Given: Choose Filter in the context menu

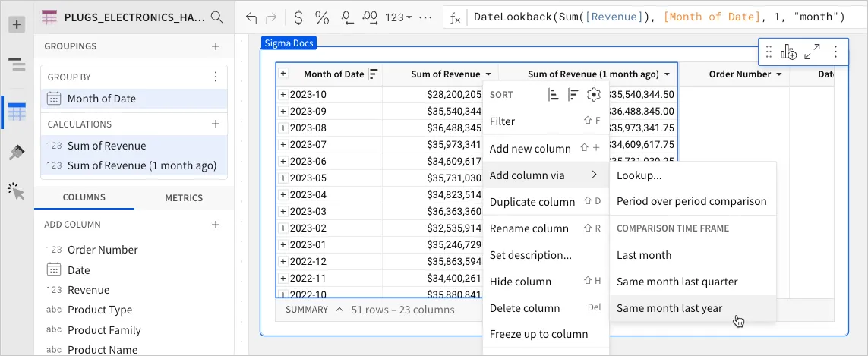Looking at the screenshot, I should pyautogui.click(x=546, y=121).
